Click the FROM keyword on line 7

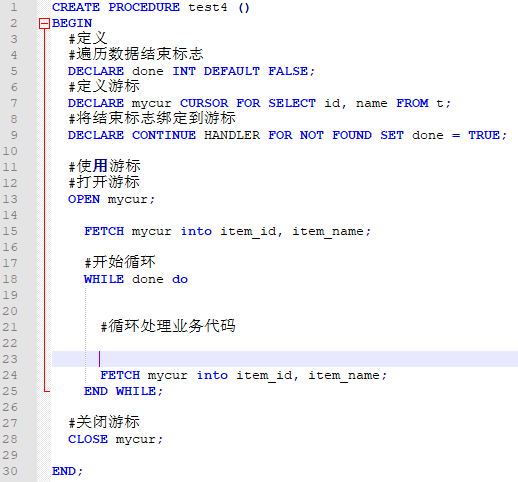tap(412, 103)
